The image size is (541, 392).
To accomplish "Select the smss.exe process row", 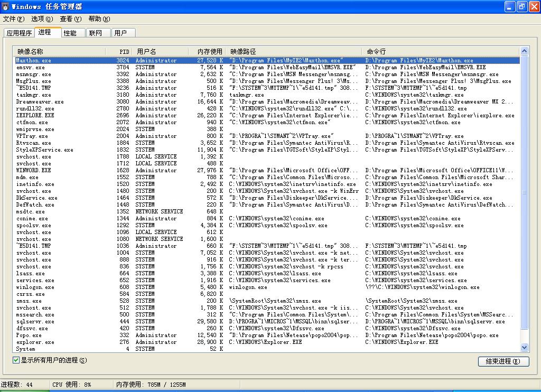I will click(x=267, y=301).
